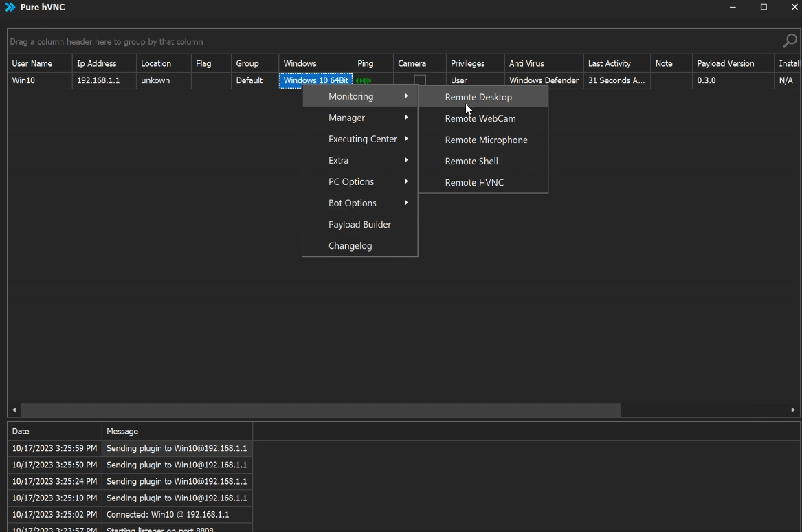Image resolution: width=802 pixels, height=532 pixels.
Task: Click the horizontal scrollbar right arrow
Action: [x=793, y=410]
